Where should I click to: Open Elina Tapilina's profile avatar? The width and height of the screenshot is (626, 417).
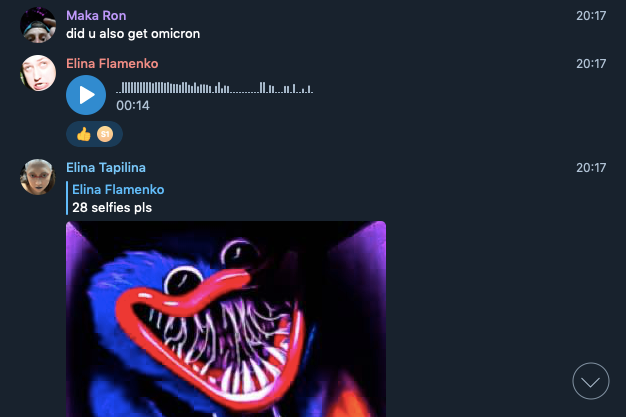click(38, 177)
